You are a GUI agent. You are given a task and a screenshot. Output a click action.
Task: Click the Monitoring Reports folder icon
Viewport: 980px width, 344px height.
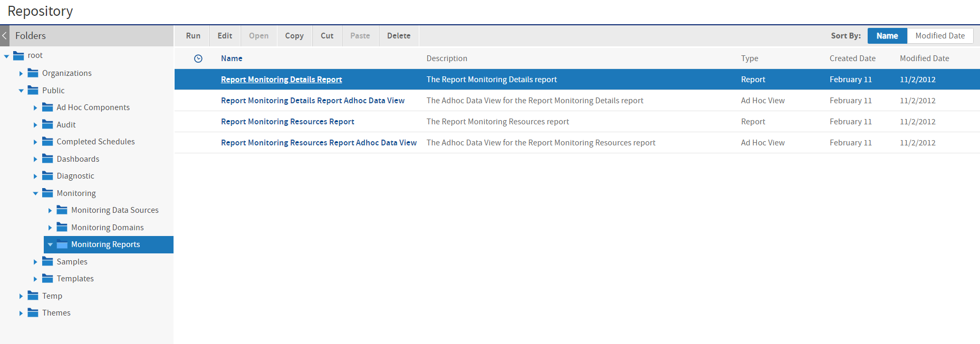tap(62, 244)
